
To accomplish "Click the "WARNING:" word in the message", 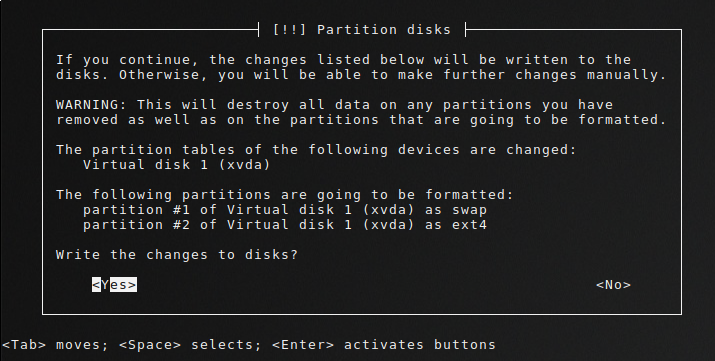I will pos(91,105).
